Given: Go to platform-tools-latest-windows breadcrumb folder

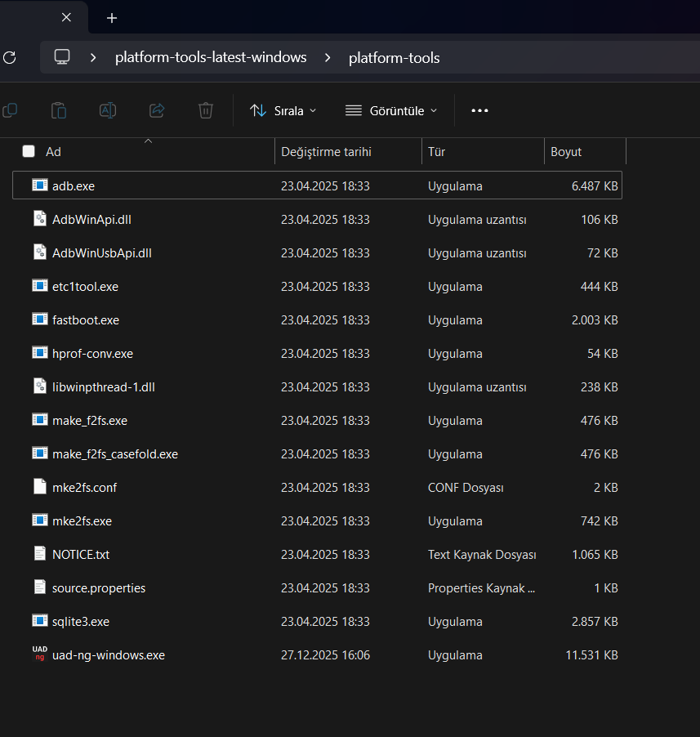Looking at the screenshot, I should pyautogui.click(x=211, y=57).
